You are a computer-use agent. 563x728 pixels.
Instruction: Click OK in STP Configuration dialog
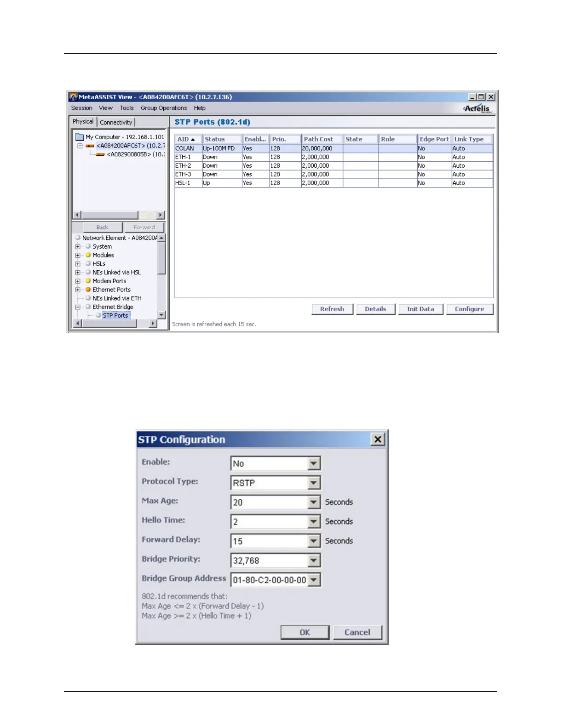[x=305, y=632]
